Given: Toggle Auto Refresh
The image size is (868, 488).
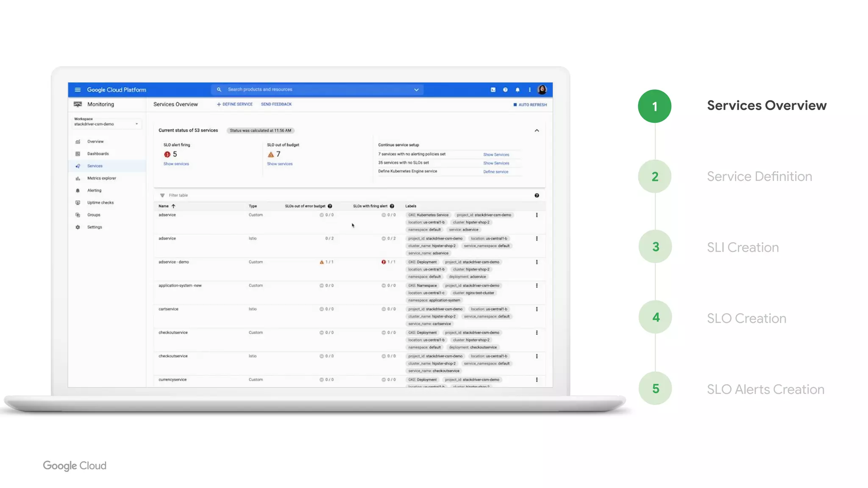Looking at the screenshot, I should [530, 105].
